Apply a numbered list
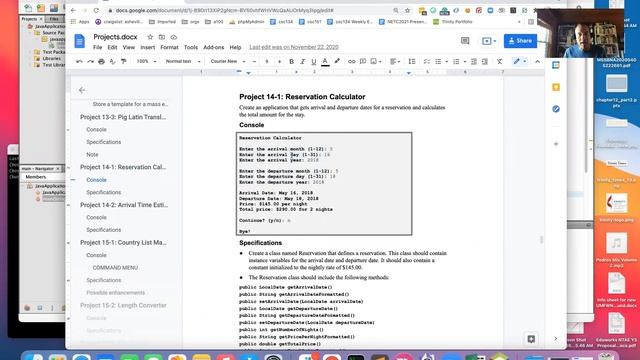 (x=456, y=61)
